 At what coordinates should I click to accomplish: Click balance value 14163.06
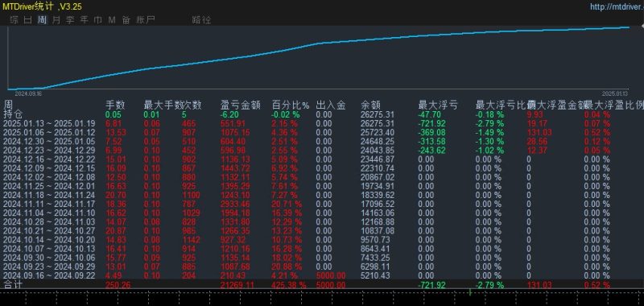378,213
